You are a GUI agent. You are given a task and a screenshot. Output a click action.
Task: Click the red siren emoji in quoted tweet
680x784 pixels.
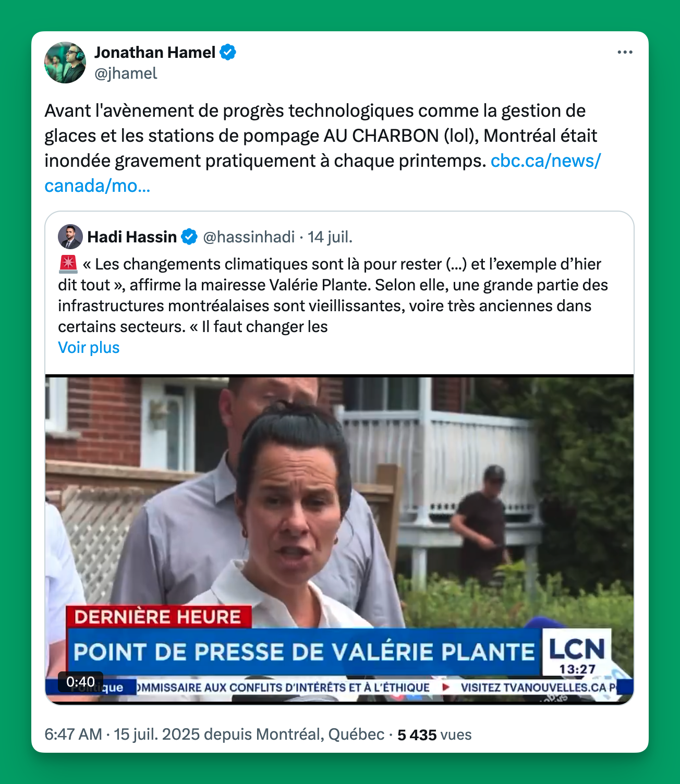68,264
